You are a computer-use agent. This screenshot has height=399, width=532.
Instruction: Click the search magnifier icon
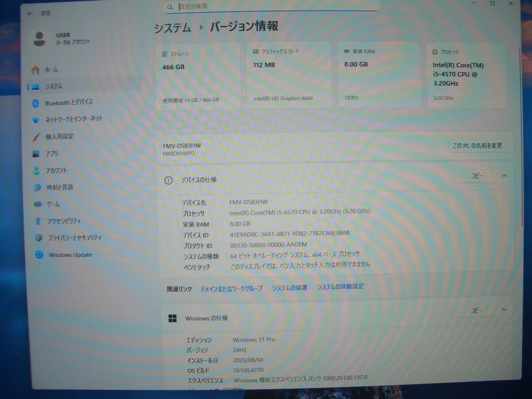tap(170, 7)
